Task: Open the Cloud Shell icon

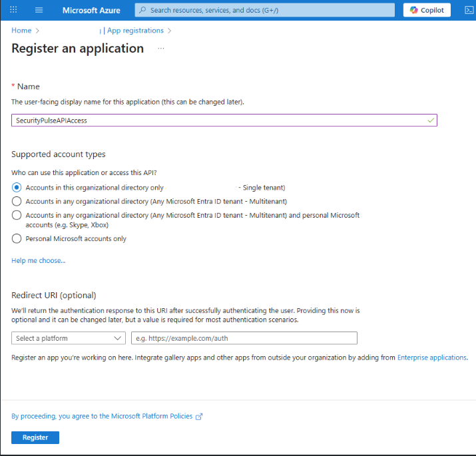Action: point(469,11)
